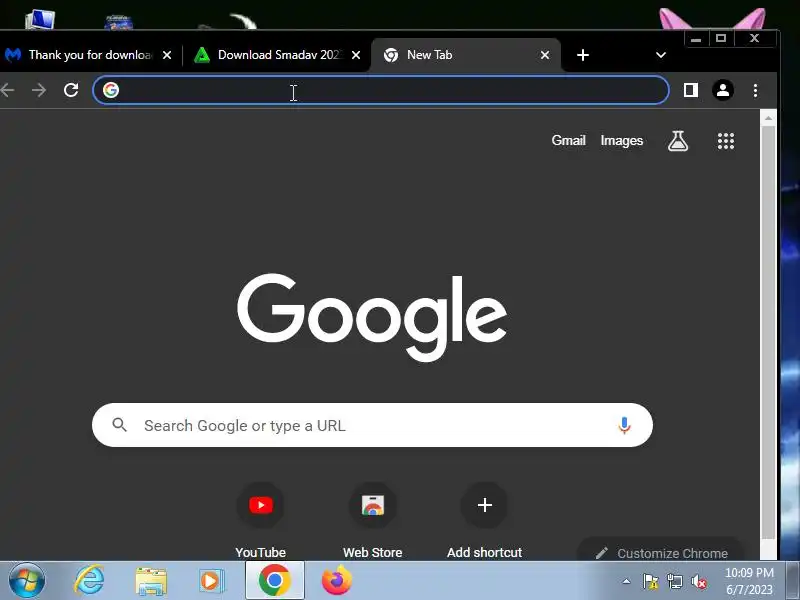Maximize the Chrome window
800x600 pixels.
pyautogui.click(x=721, y=39)
